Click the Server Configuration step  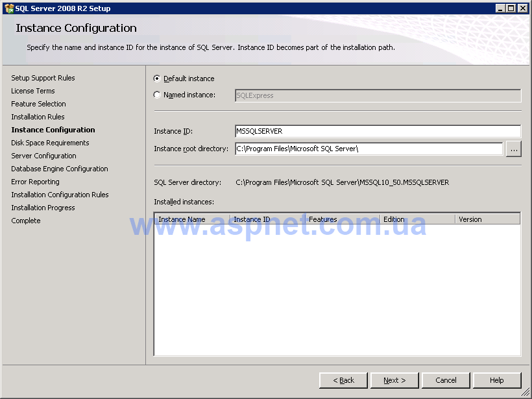(x=43, y=156)
